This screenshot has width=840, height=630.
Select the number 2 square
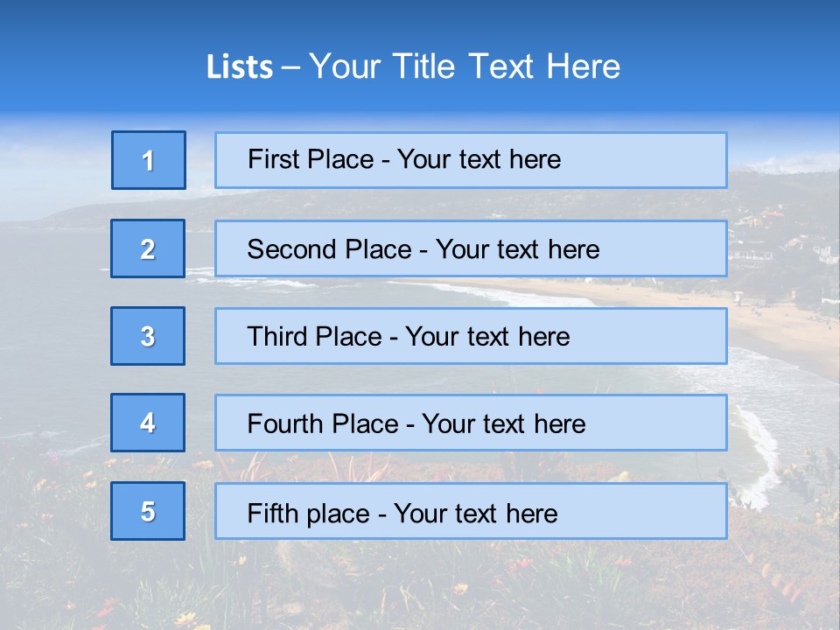[148, 248]
